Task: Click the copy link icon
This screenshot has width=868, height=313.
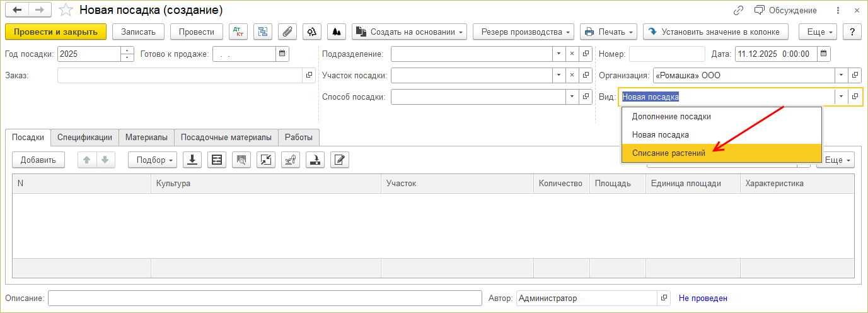Action: point(739,10)
